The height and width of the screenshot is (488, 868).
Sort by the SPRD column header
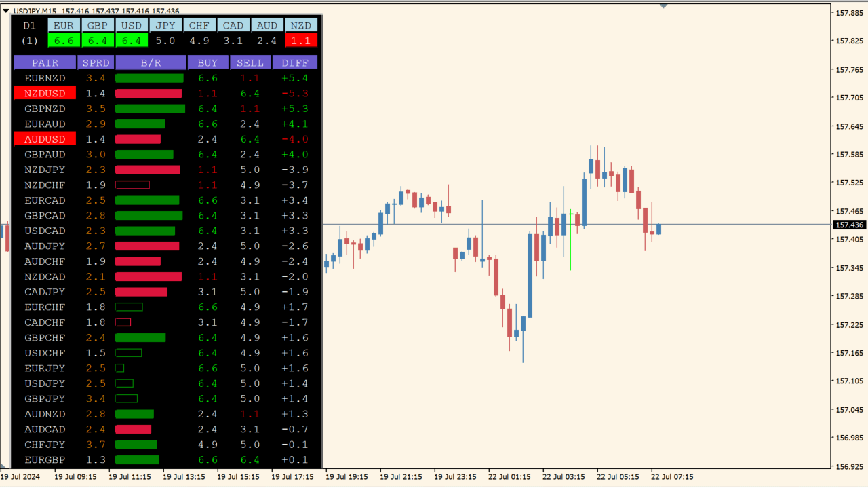pos(96,63)
